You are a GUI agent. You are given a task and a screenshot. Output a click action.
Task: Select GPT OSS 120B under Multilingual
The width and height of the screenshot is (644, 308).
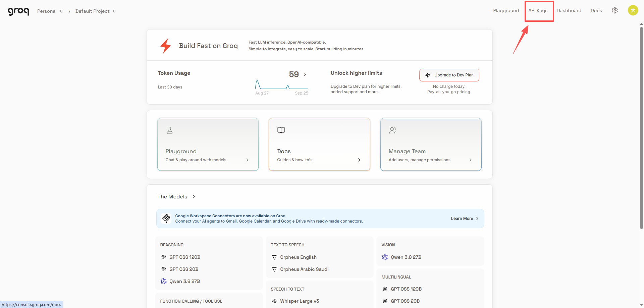(406, 289)
